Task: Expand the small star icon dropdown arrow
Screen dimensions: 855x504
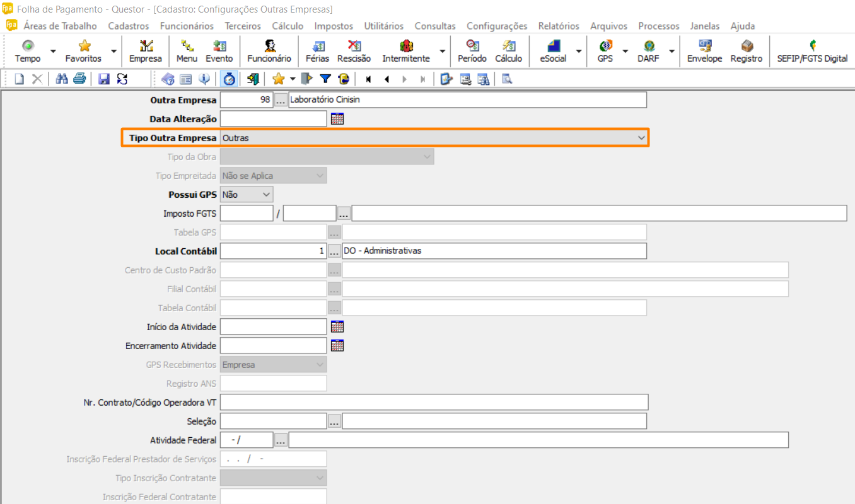Action: click(293, 79)
